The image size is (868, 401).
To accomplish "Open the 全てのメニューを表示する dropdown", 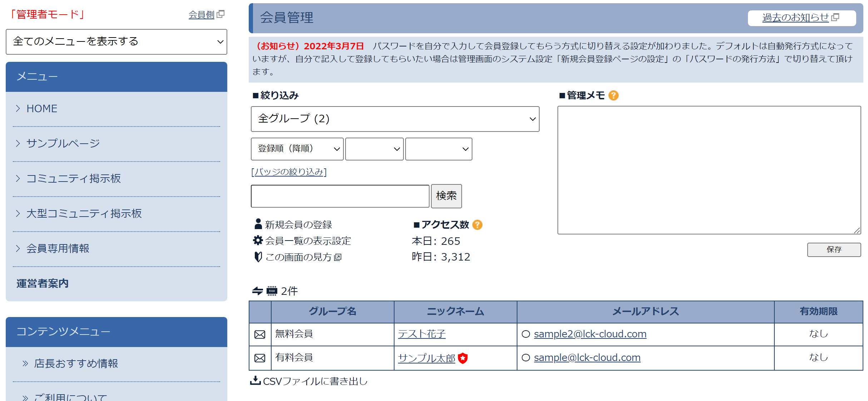I will coord(116,42).
